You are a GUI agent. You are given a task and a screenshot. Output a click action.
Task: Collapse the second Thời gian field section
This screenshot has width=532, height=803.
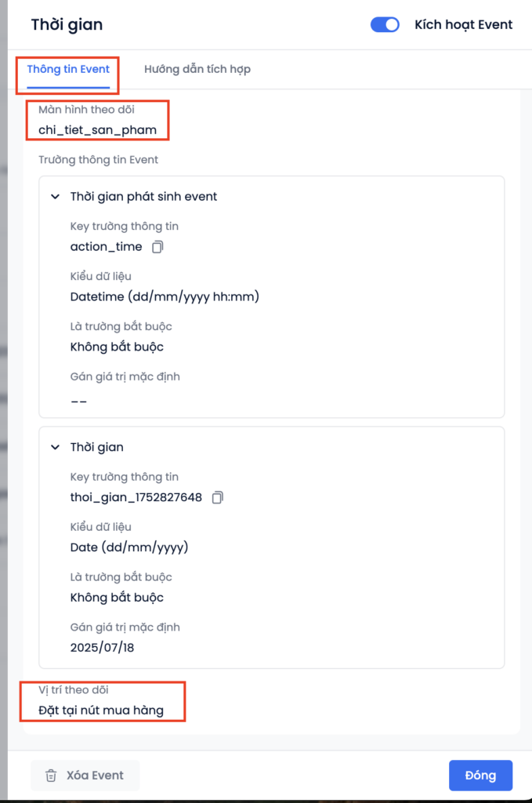55,447
